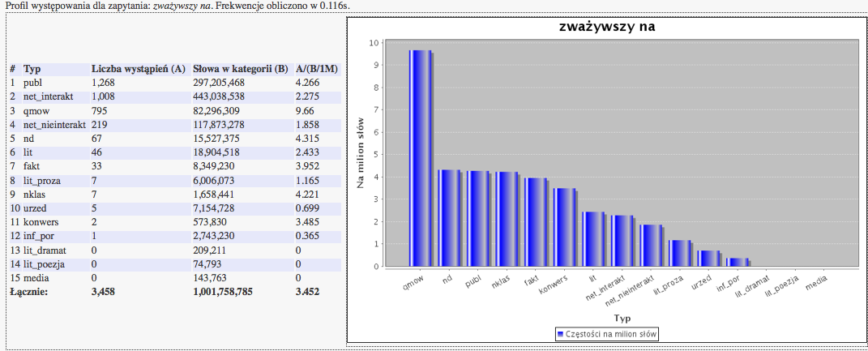The image size is (868, 351).
Task: Click the chart title 'zważywszy na'
Action: (x=607, y=27)
